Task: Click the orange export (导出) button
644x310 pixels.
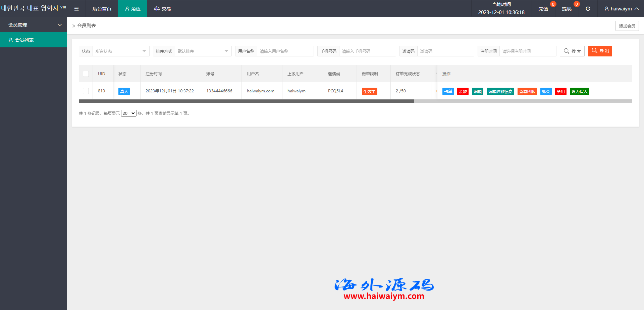Action: [x=600, y=51]
